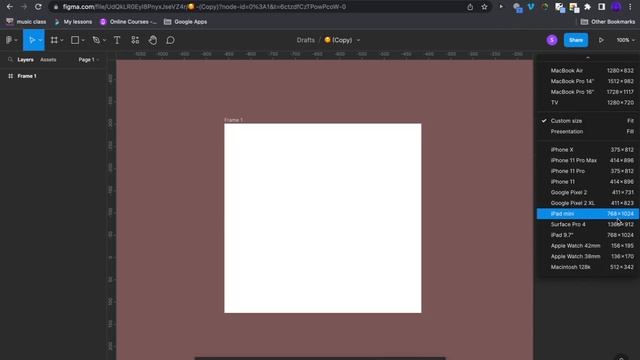
Task: Select the iPad 9.7" preset
Action: [588, 235]
